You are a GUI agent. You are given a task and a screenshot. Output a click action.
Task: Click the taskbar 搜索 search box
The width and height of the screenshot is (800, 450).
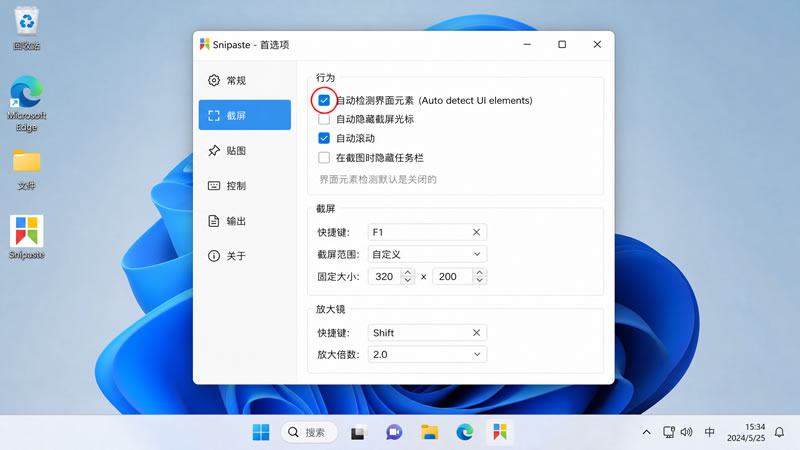pos(309,433)
